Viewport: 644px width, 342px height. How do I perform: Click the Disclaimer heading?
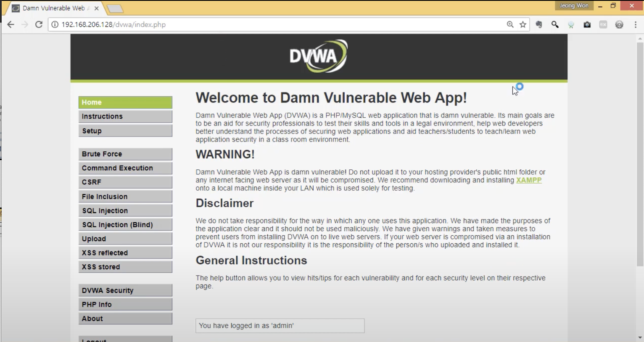(224, 203)
